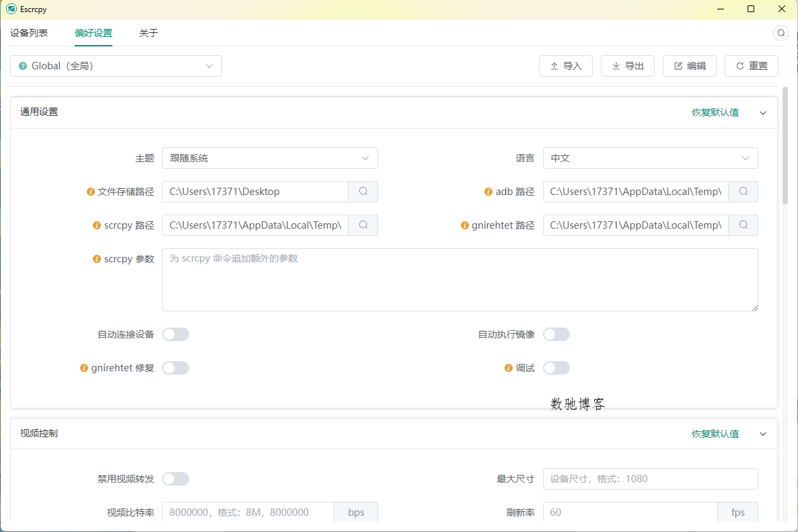This screenshot has height=532, width=798.
Task: Focus the scrcpy 参数 text area
Action: 460,280
